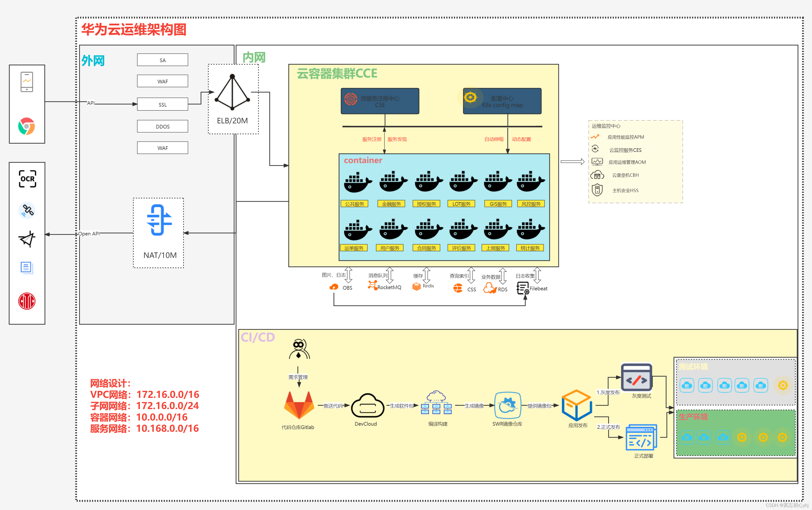Click the VPC网络 172.16.0.0/16 text
The width and height of the screenshot is (812, 510).
click(145, 394)
